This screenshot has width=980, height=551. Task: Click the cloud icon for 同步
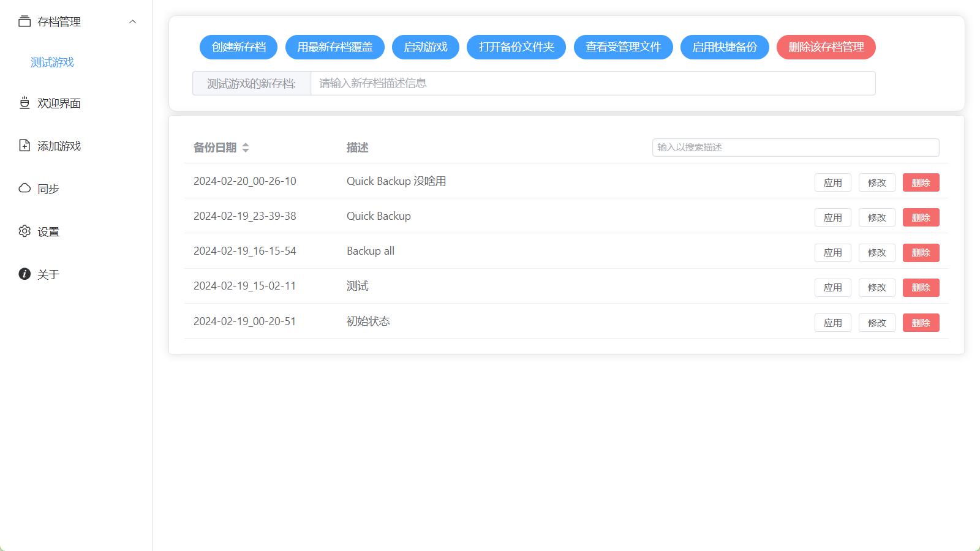pyautogui.click(x=24, y=189)
